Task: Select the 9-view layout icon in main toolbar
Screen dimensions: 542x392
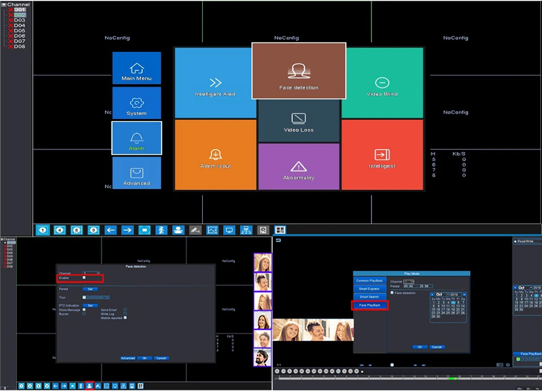Action: coord(93,230)
